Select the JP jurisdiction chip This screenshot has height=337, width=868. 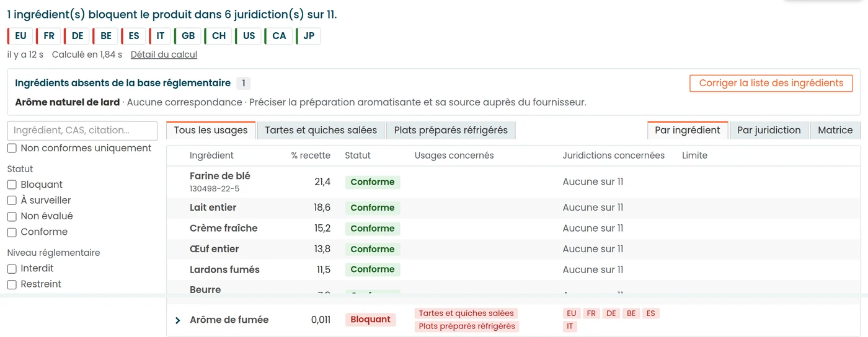308,36
